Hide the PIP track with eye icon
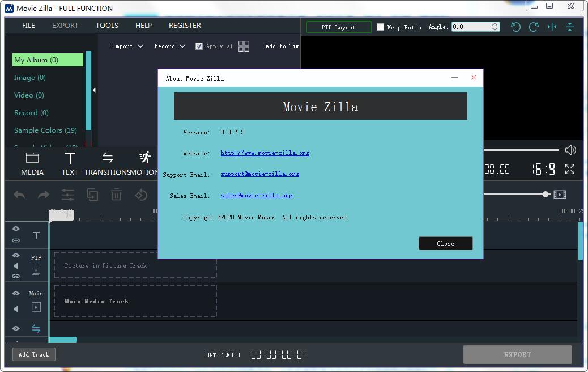 pyautogui.click(x=16, y=255)
